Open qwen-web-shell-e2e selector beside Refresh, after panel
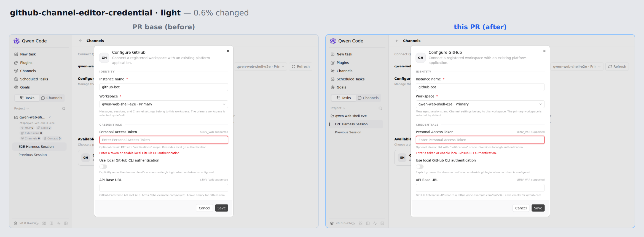 tap(577, 67)
